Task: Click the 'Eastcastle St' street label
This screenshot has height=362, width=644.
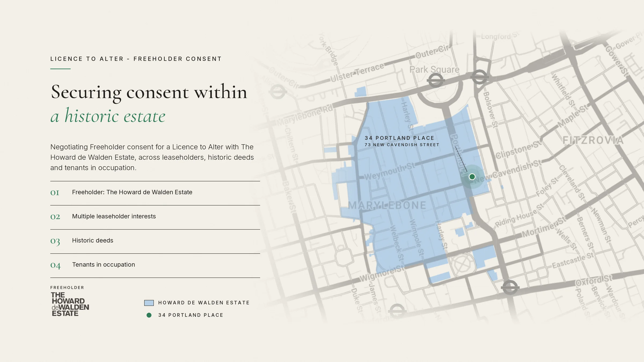Action: point(573,260)
